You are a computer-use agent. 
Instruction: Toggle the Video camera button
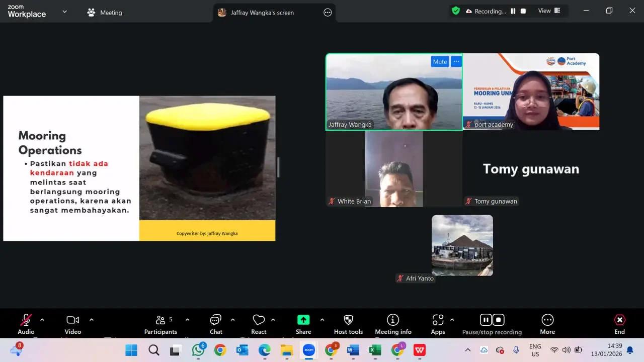tap(72, 324)
